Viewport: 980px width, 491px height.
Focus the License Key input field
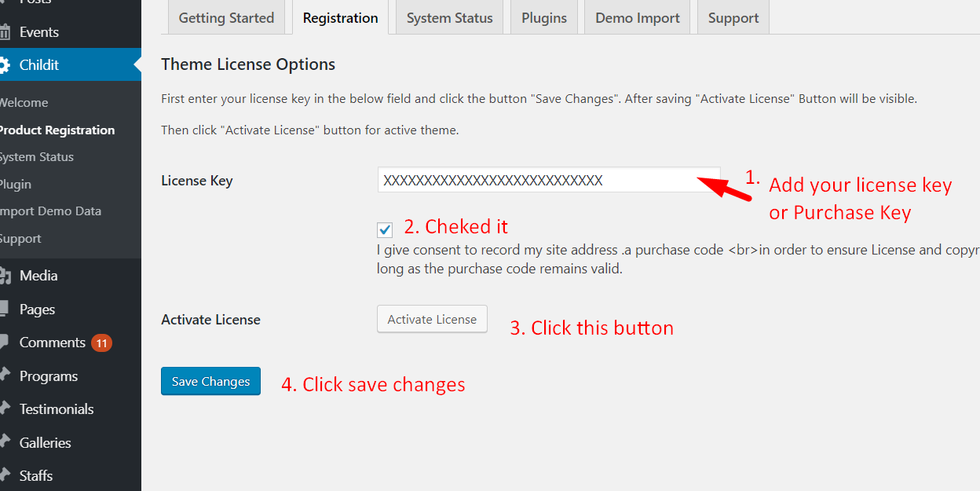click(548, 181)
